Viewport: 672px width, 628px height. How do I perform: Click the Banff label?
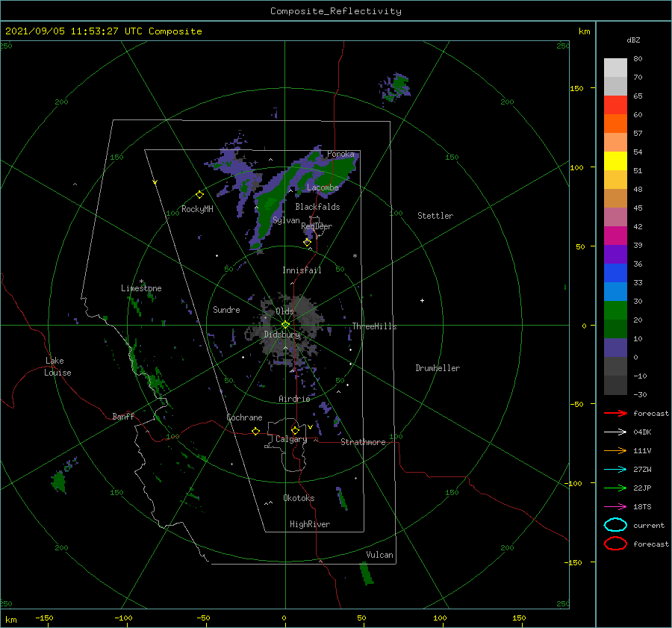tap(123, 416)
